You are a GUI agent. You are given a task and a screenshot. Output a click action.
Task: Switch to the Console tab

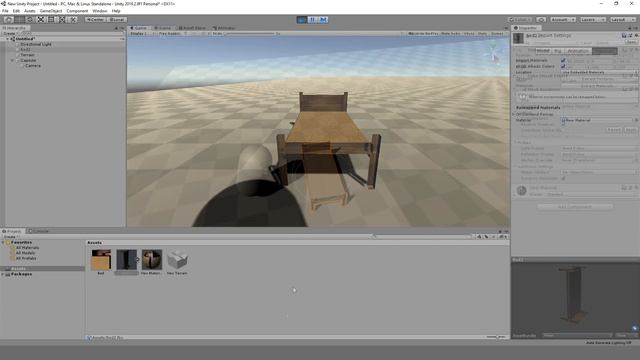pos(38,231)
